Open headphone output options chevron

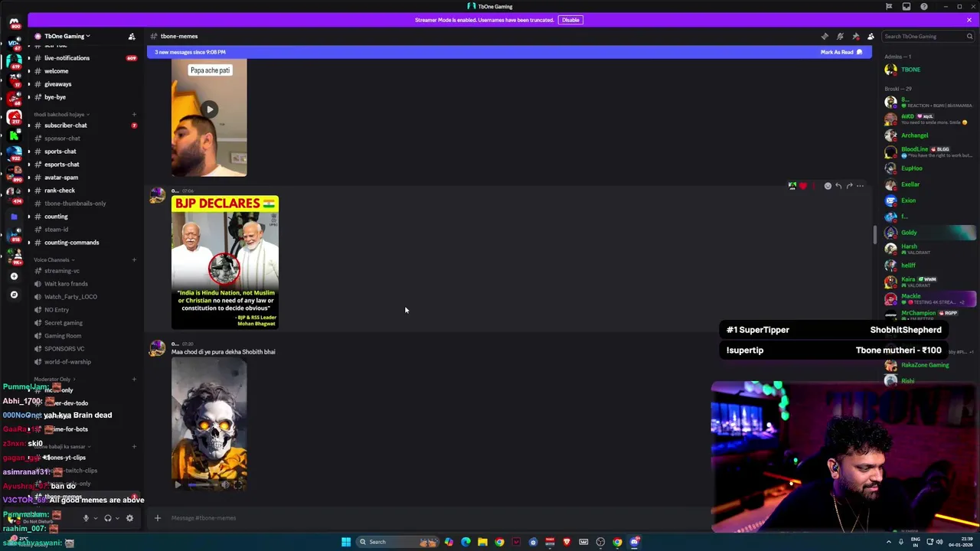click(x=117, y=518)
